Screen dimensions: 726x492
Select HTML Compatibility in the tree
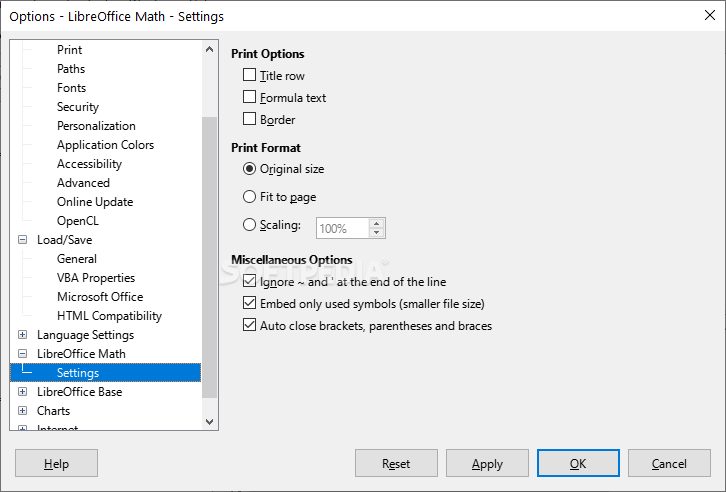(x=109, y=316)
